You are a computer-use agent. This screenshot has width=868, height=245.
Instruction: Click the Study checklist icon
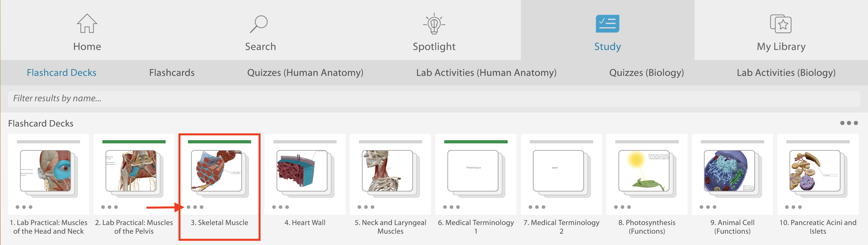pyautogui.click(x=607, y=24)
